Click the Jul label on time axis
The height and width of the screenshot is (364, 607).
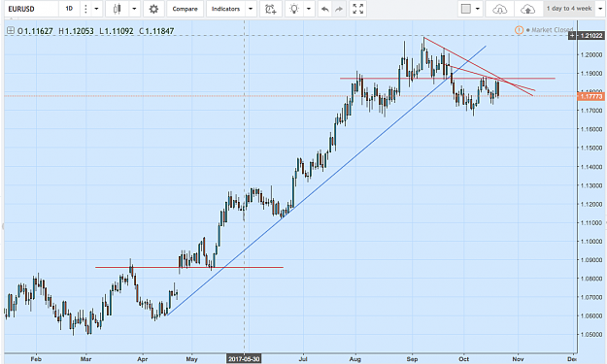[303, 359]
